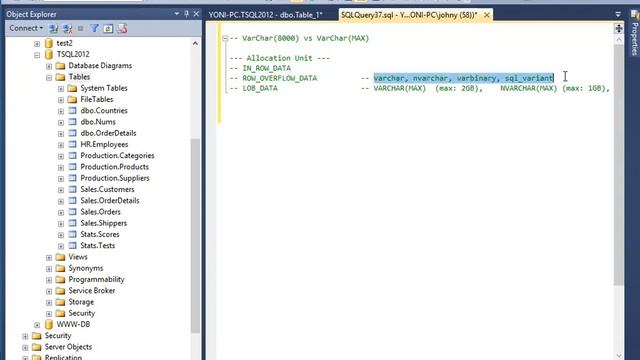Click the Disconnect server icon
Viewport: 640px width, 360px height.
[x=67, y=28]
